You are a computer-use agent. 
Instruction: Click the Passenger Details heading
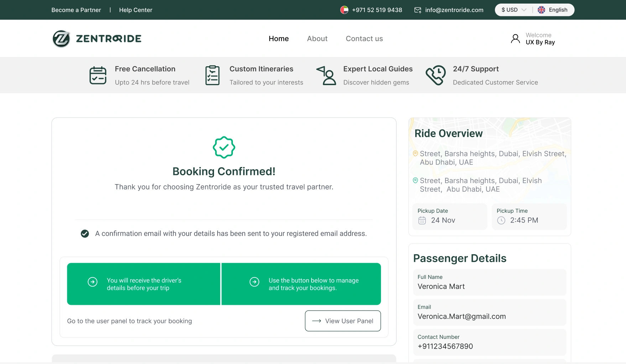coord(460,258)
